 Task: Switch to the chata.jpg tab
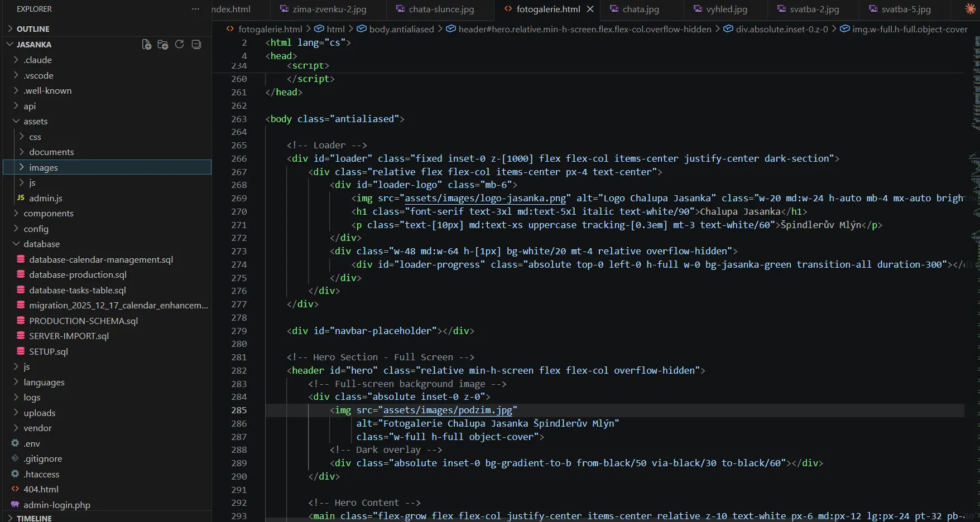point(641,9)
